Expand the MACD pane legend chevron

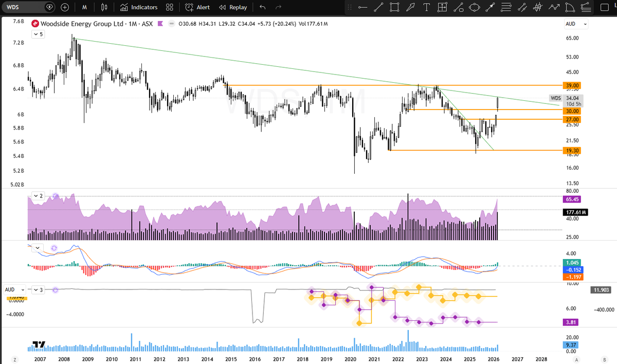[39, 248]
